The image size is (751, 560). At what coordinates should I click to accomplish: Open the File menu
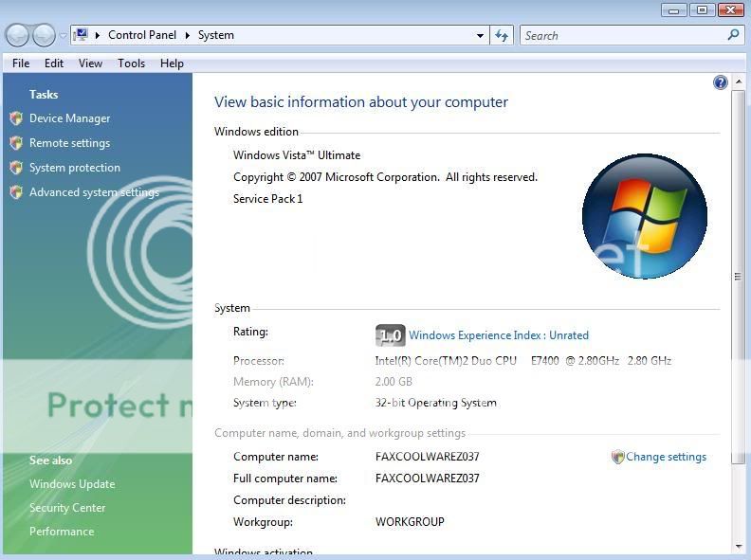coord(21,63)
